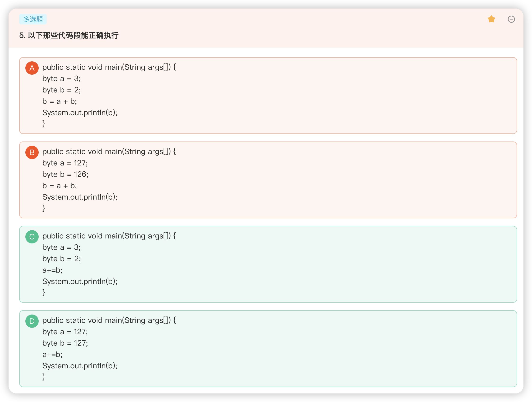The image size is (532, 402).
Task: Select the green option C badge
Action: click(32, 237)
